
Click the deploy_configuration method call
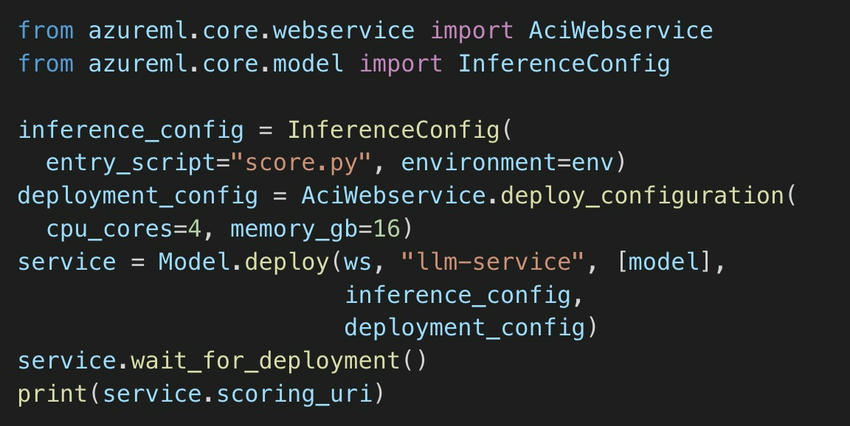coord(642,196)
